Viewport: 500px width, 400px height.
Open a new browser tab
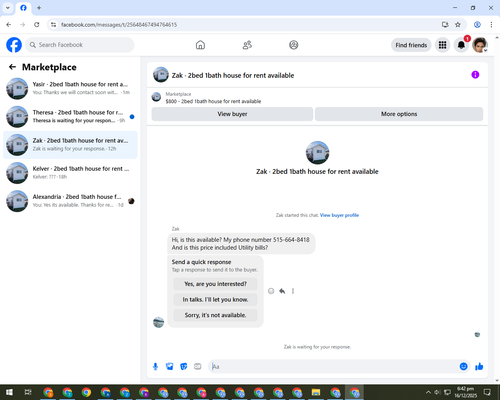click(x=39, y=8)
